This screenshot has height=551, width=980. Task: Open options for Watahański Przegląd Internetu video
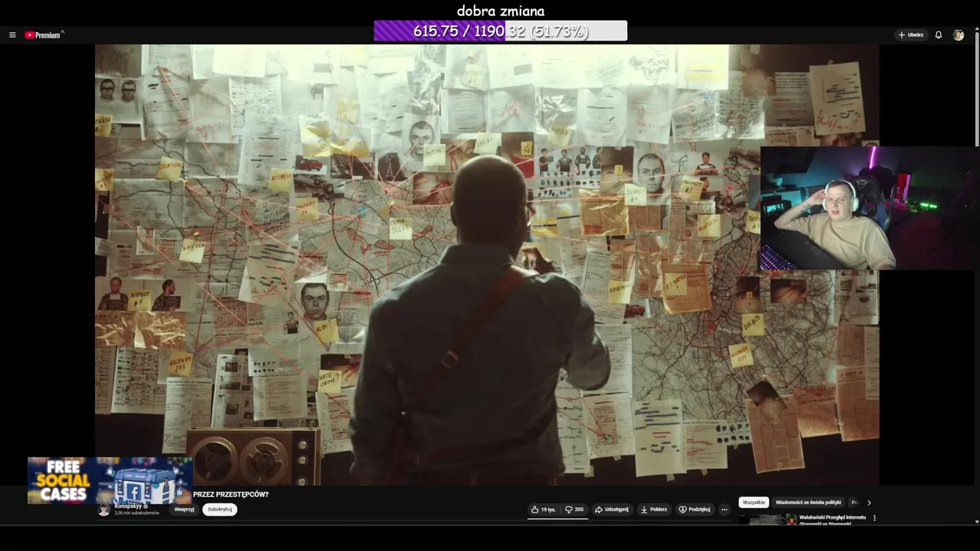click(x=874, y=518)
